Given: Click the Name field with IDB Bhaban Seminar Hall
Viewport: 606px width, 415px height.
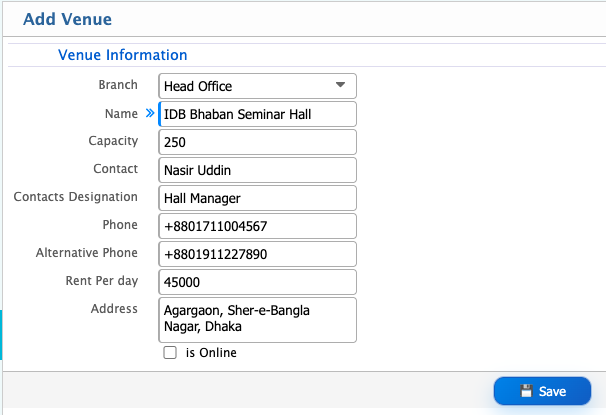Looking at the screenshot, I should (257, 114).
